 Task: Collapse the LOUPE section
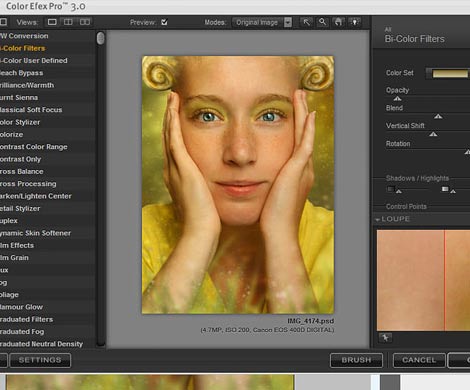[x=378, y=219]
